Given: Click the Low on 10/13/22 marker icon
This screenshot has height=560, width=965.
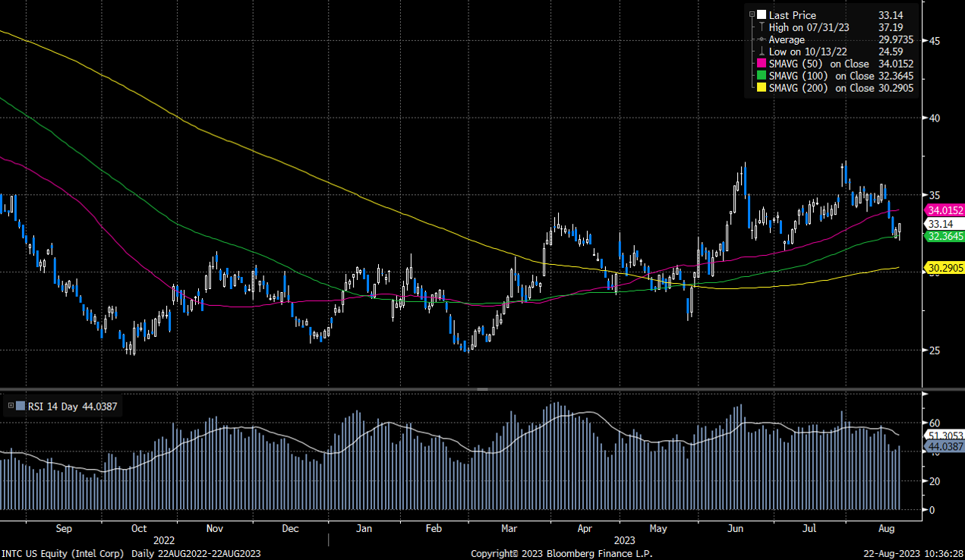Looking at the screenshot, I should pyautogui.click(x=761, y=52).
